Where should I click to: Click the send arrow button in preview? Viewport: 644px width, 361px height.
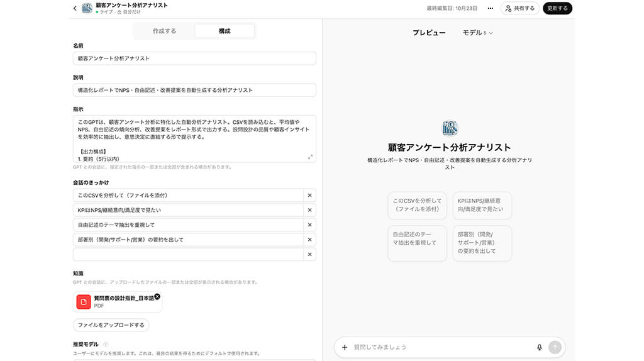click(554, 347)
